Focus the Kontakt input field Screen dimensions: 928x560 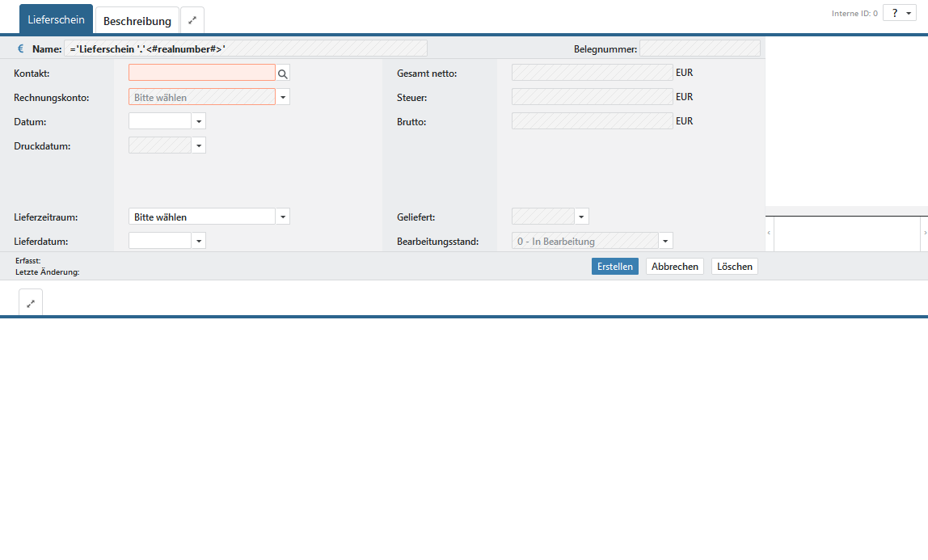(x=202, y=74)
